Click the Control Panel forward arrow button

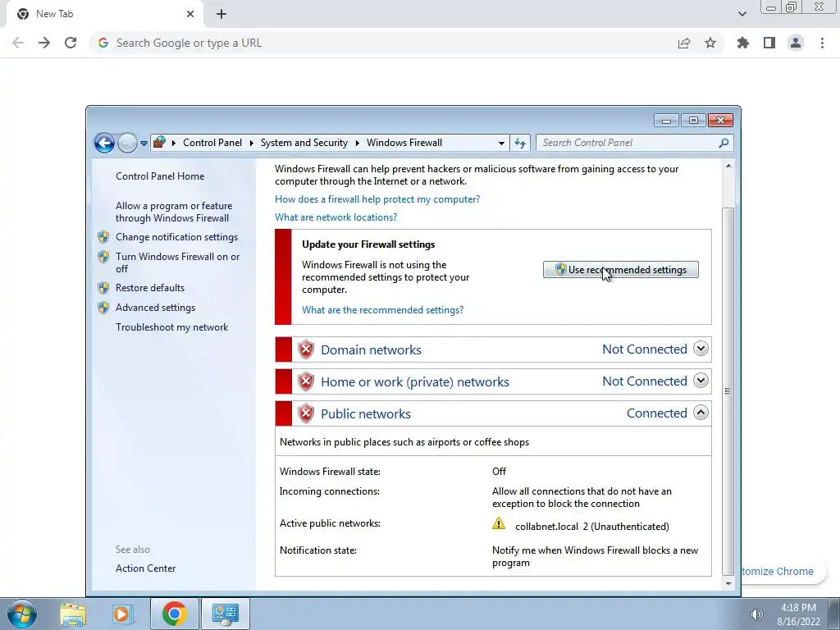127,143
